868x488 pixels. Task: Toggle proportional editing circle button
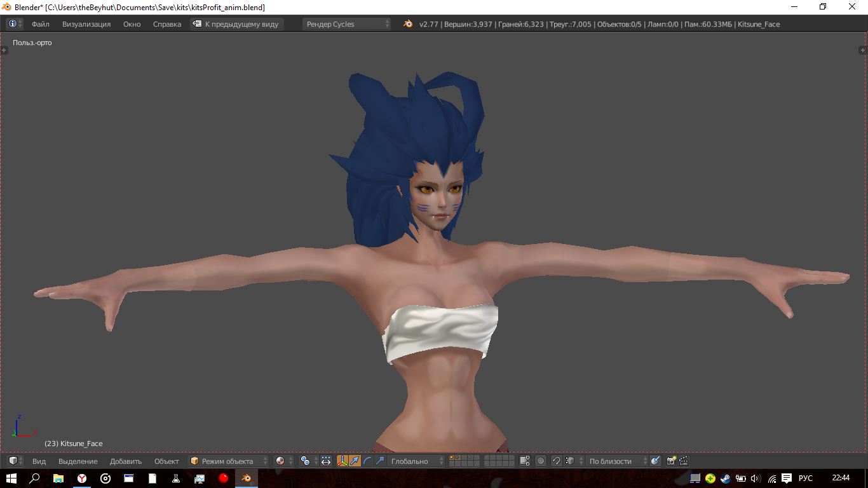(541, 461)
